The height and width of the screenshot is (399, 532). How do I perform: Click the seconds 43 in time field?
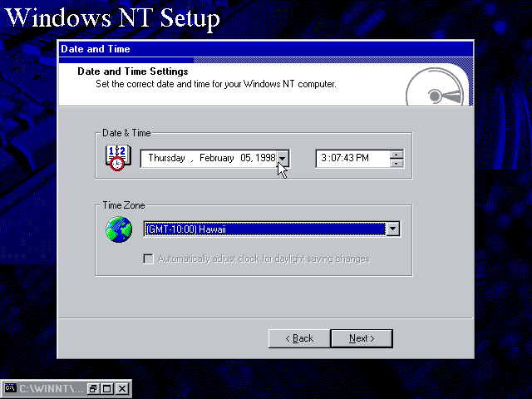(x=348, y=158)
